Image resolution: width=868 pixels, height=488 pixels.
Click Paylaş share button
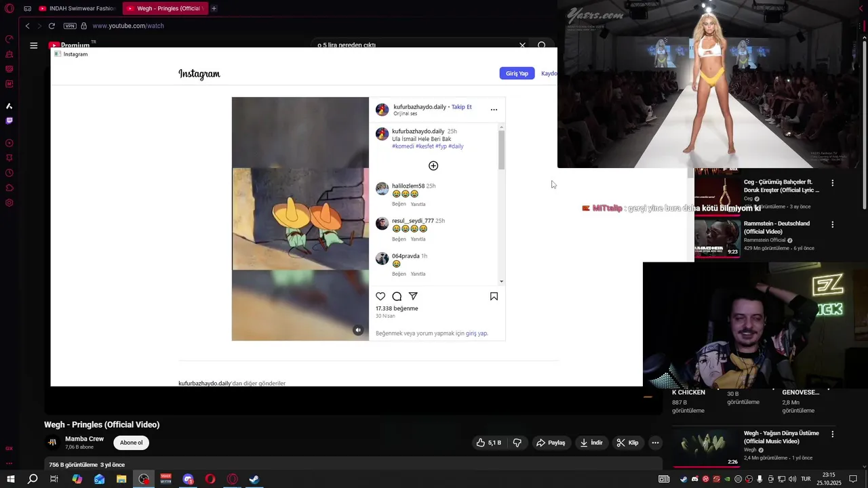551,443
